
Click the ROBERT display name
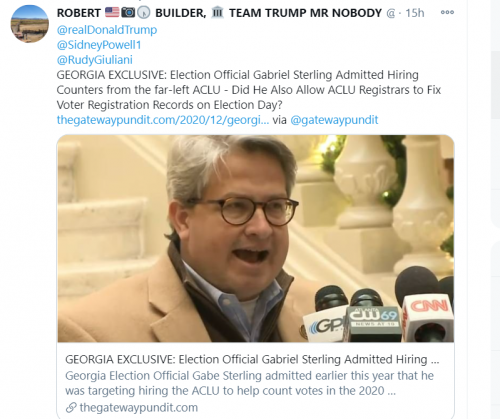pyautogui.click(x=79, y=13)
